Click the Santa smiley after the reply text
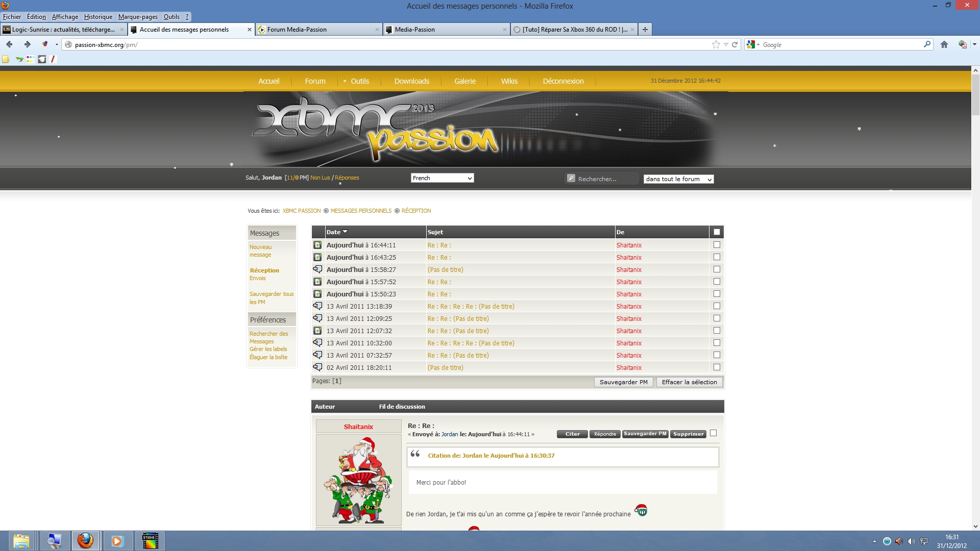The width and height of the screenshot is (980, 551). tap(641, 510)
